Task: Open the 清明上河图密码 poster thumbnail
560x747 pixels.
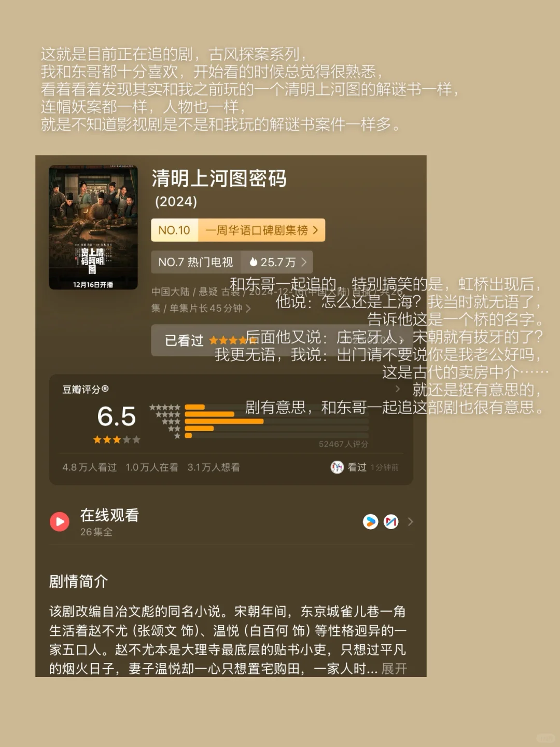Action: (93, 227)
